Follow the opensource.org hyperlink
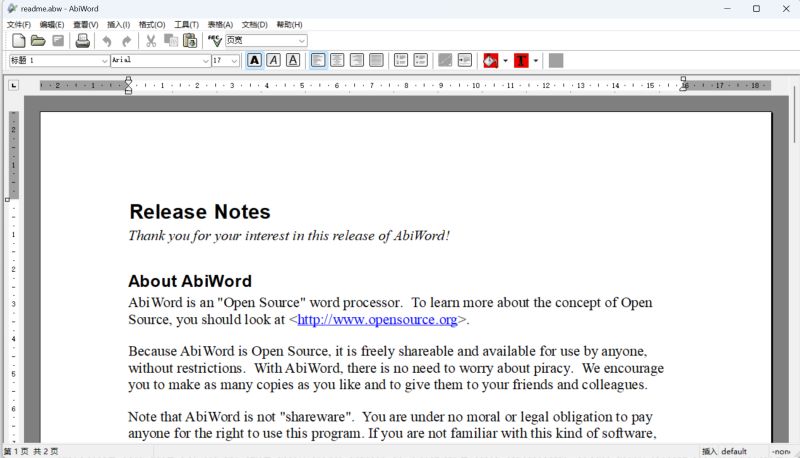The width and height of the screenshot is (800, 458). (377, 320)
